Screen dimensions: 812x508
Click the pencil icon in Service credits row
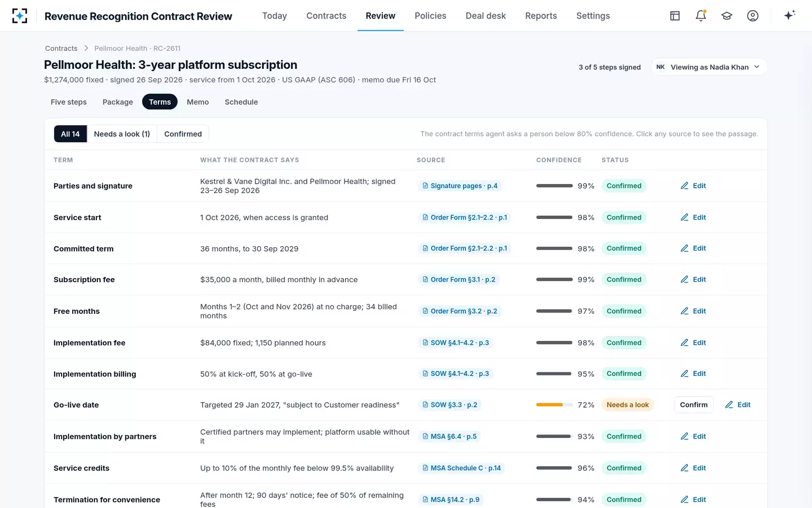pos(685,468)
